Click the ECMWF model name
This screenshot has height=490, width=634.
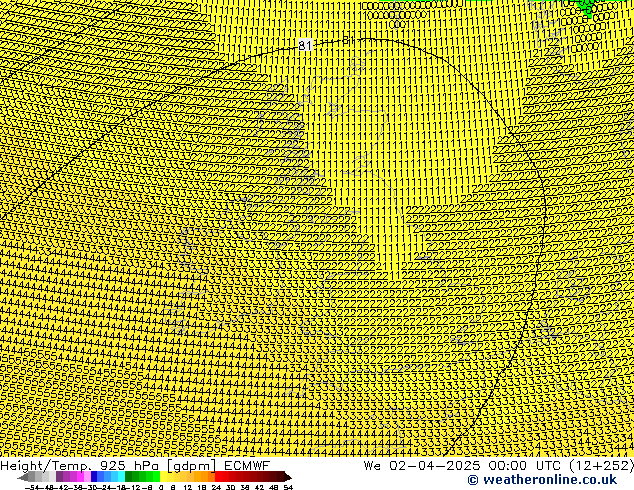[247, 465]
